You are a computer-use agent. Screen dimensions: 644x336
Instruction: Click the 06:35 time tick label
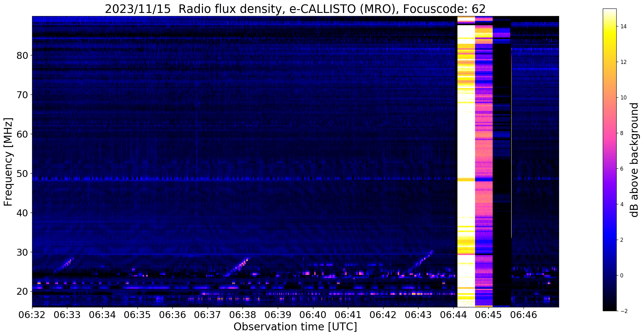pyautogui.click(x=137, y=315)
